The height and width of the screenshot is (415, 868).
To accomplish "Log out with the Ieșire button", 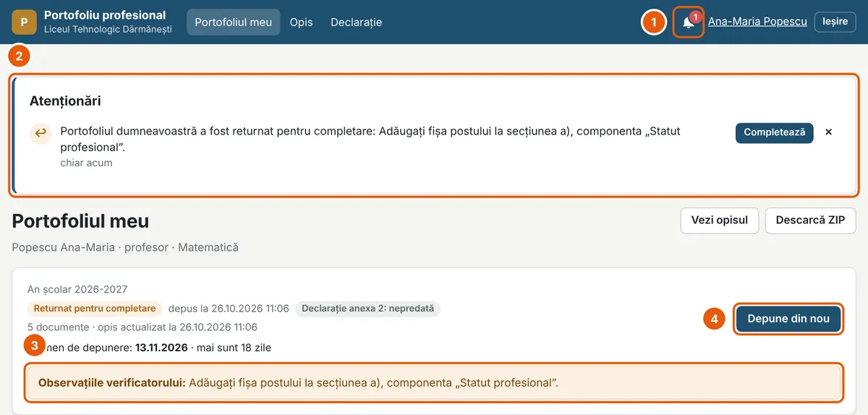I will pos(835,22).
